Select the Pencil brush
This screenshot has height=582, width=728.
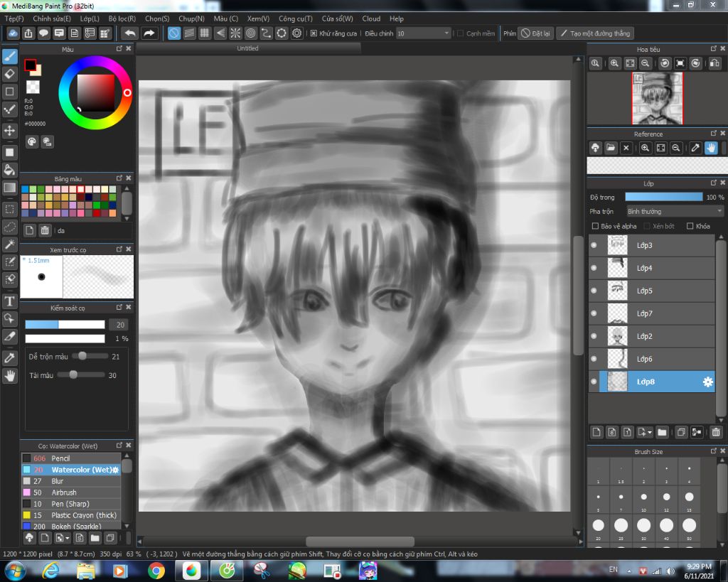pyautogui.click(x=71, y=458)
